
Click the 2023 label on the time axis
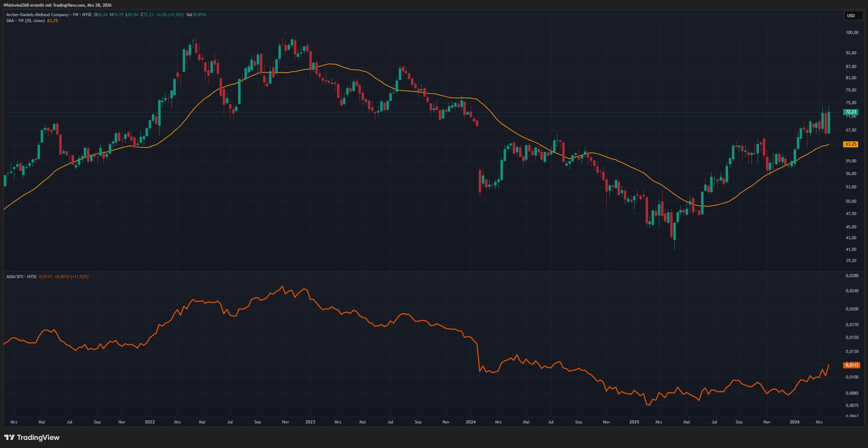point(310,422)
